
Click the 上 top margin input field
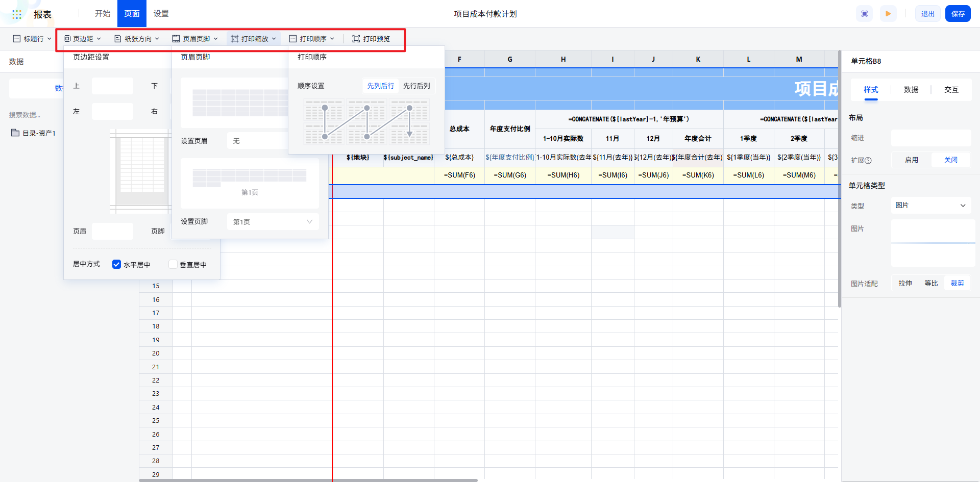tap(112, 86)
